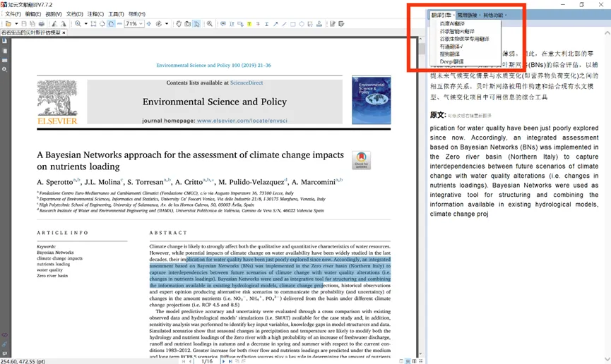This screenshot has width=611, height=364.
Task: Open the 帮助(H) menu
Action: tap(137, 14)
